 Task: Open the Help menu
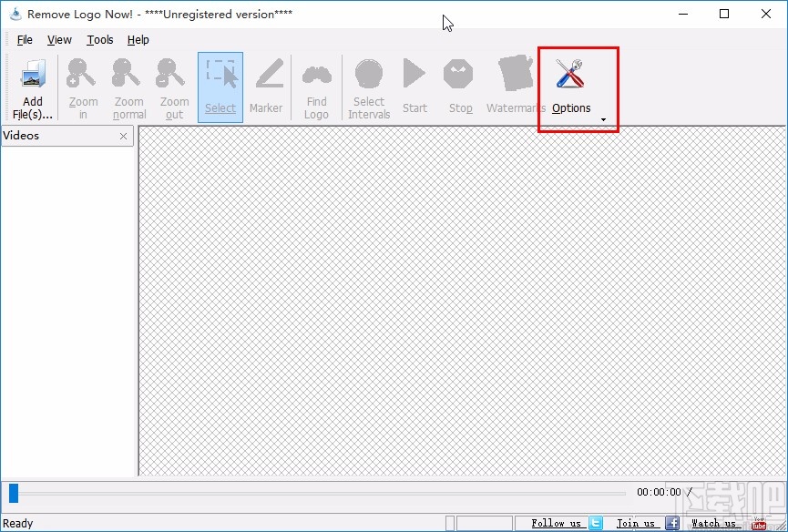tap(138, 39)
